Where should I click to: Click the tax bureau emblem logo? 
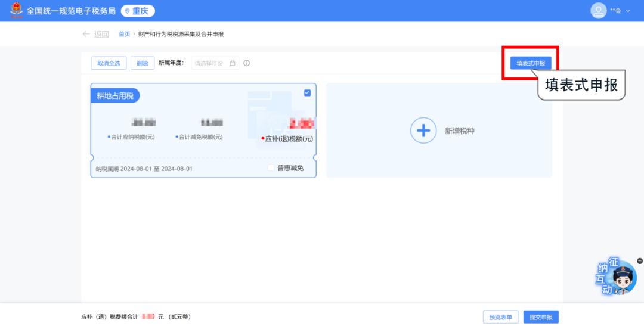coord(16,11)
